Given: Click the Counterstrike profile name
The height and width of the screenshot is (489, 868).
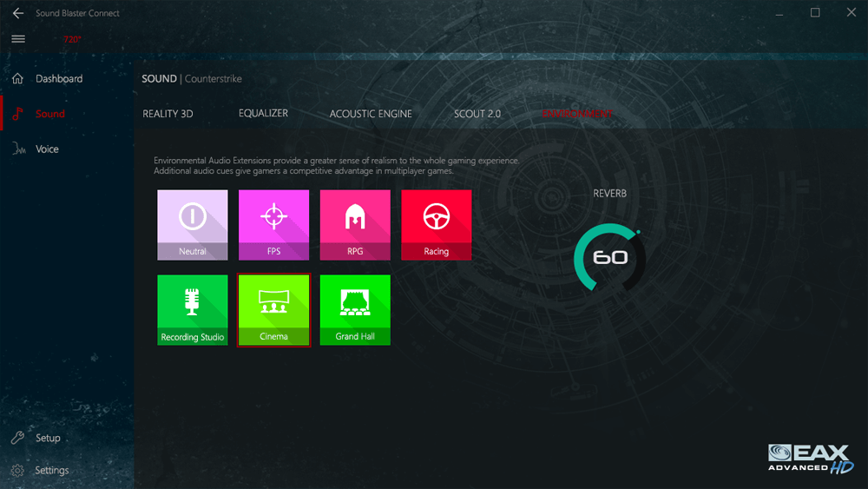Looking at the screenshot, I should [214, 79].
